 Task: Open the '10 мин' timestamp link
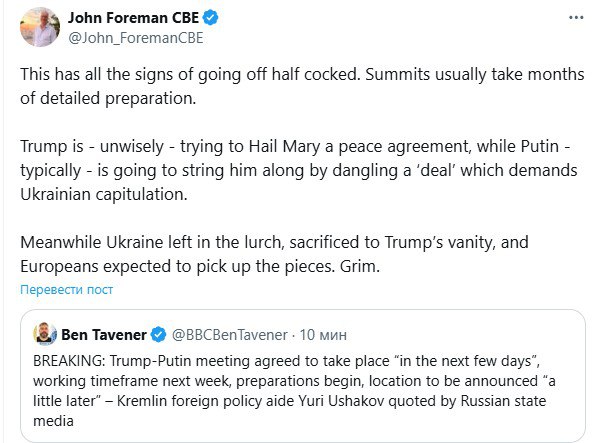pyautogui.click(x=323, y=335)
